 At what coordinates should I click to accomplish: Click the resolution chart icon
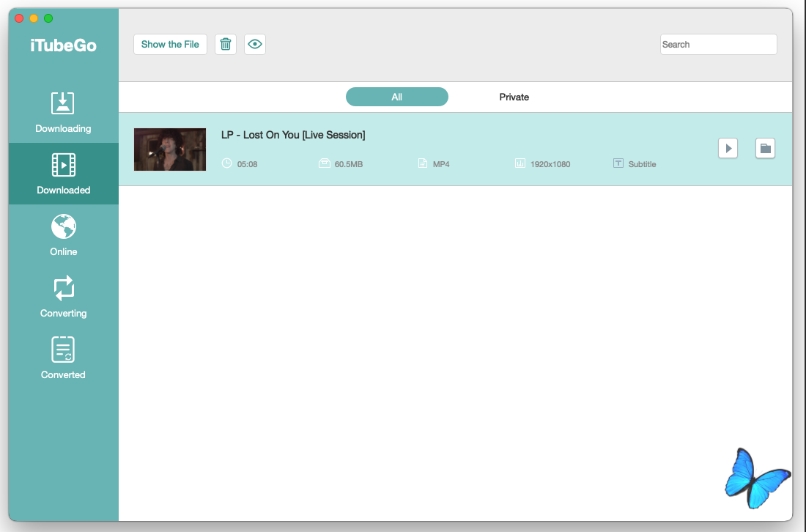(x=520, y=163)
